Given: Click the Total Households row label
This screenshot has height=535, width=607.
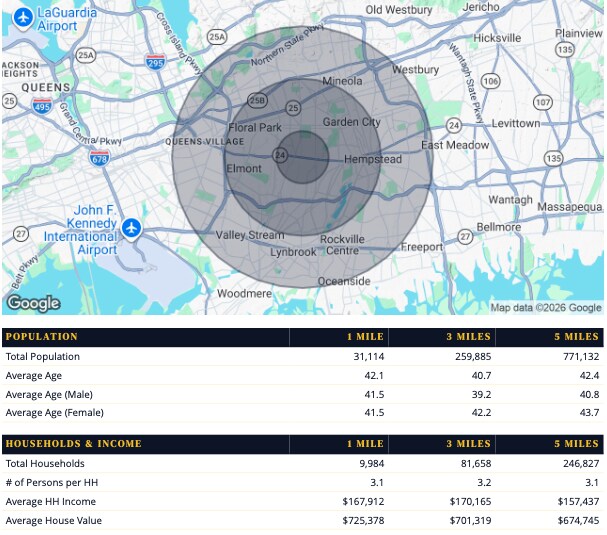Looking at the screenshot, I should pos(45,463).
